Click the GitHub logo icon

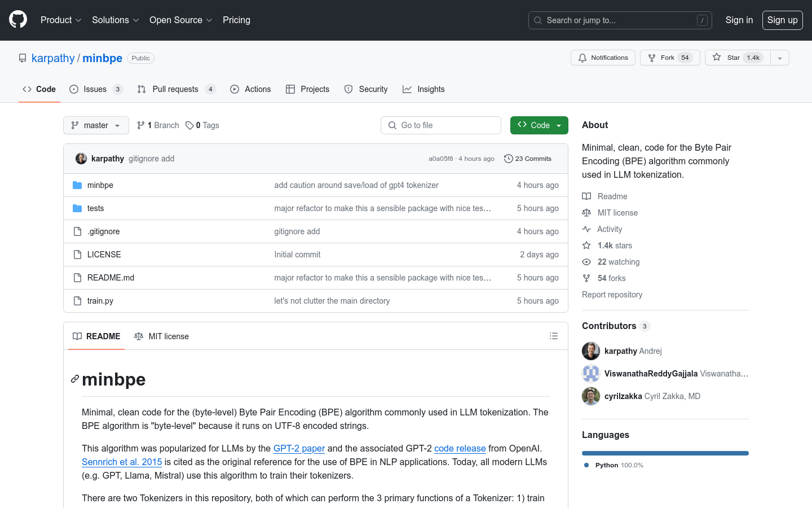click(x=18, y=20)
